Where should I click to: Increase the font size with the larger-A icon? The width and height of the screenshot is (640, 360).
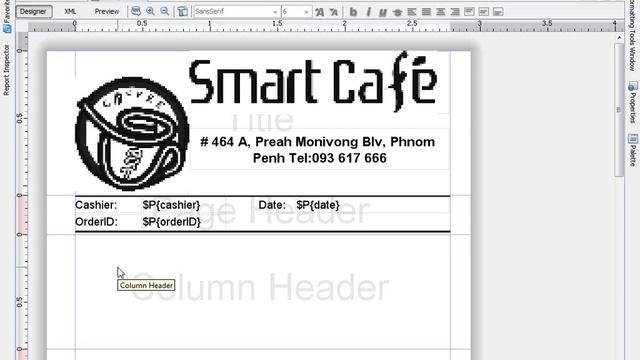point(319,12)
